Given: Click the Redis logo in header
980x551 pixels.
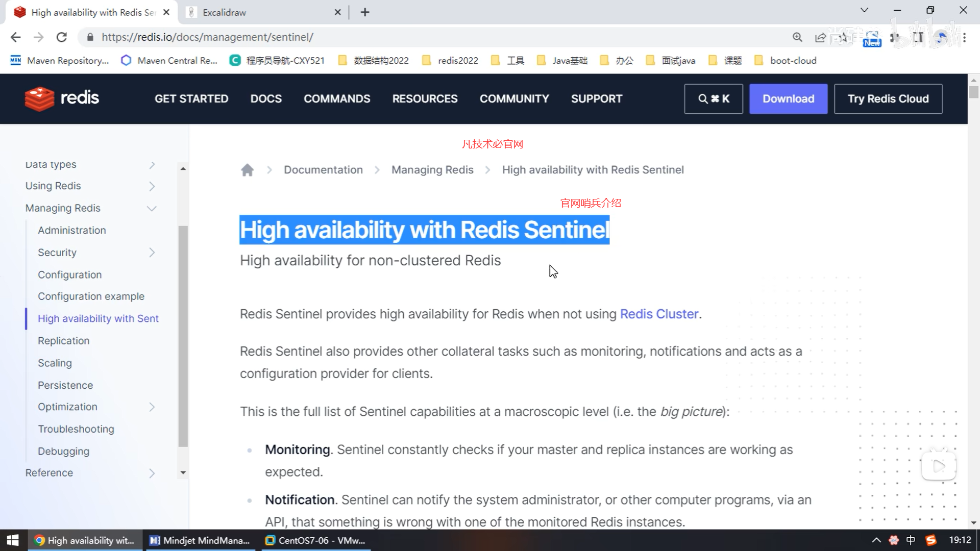Looking at the screenshot, I should click(62, 98).
